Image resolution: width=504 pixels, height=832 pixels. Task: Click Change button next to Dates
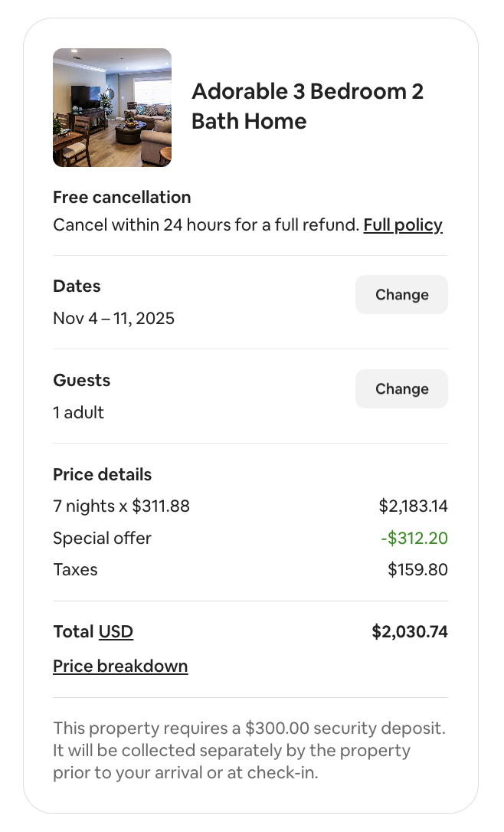pos(401,295)
